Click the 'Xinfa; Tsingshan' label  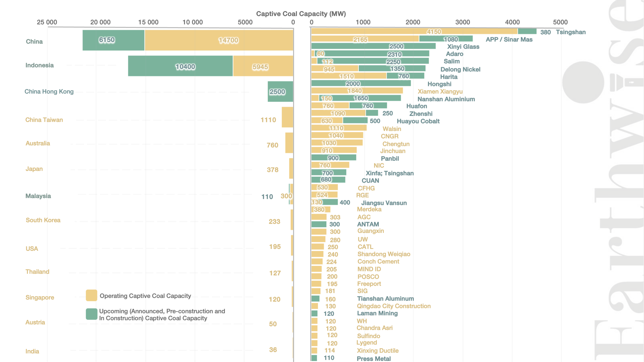389,173
